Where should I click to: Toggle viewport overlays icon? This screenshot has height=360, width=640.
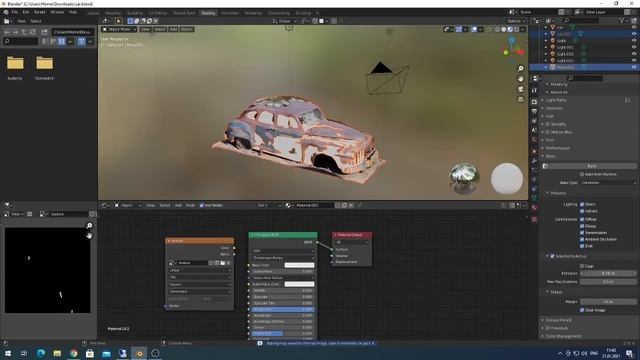coord(474,29)
